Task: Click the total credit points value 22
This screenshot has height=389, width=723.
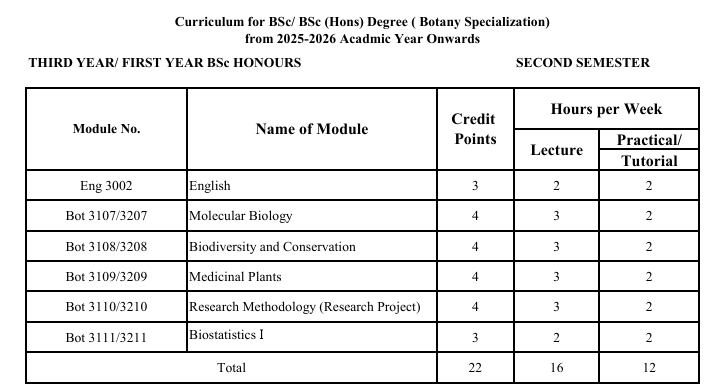Action: (475, 368)
